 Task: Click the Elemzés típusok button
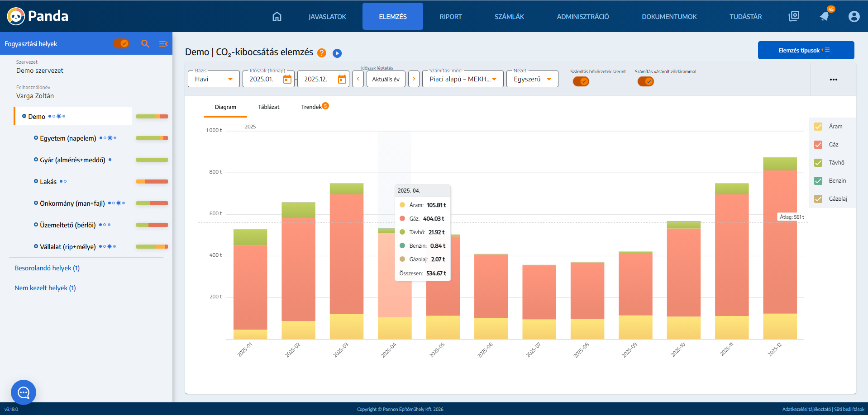(806, 50)
